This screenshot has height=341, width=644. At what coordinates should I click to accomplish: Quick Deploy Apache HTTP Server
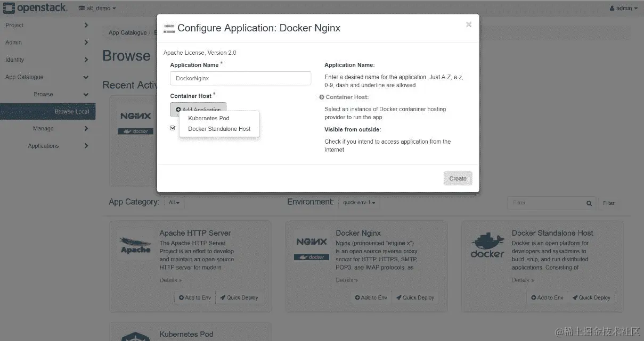[239, 297]
